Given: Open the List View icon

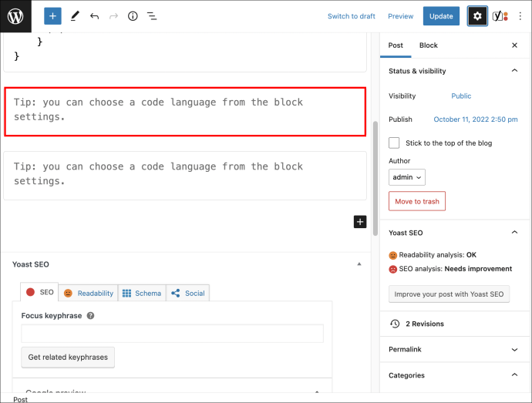Looking at the screenshot, I should click(152, 16).
